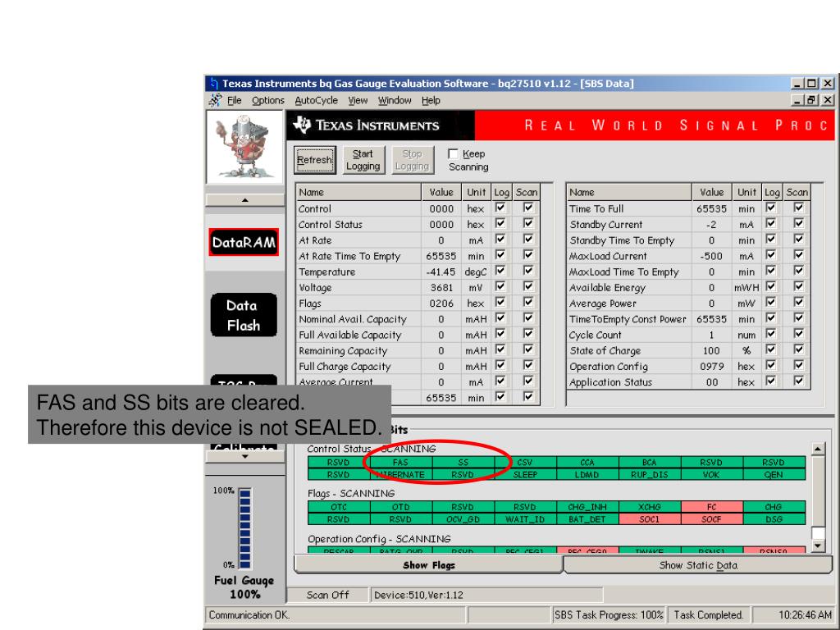Click Communication OK status message

click(x=249, y=615)
